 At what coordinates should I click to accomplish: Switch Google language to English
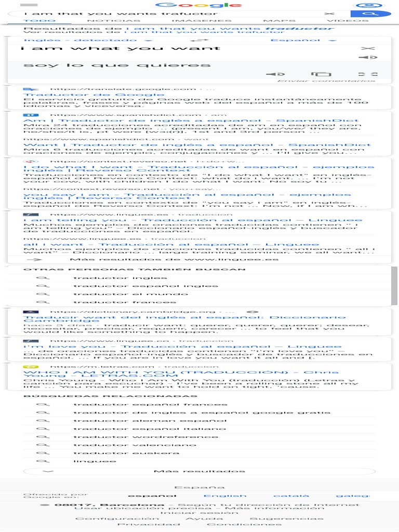225,496
